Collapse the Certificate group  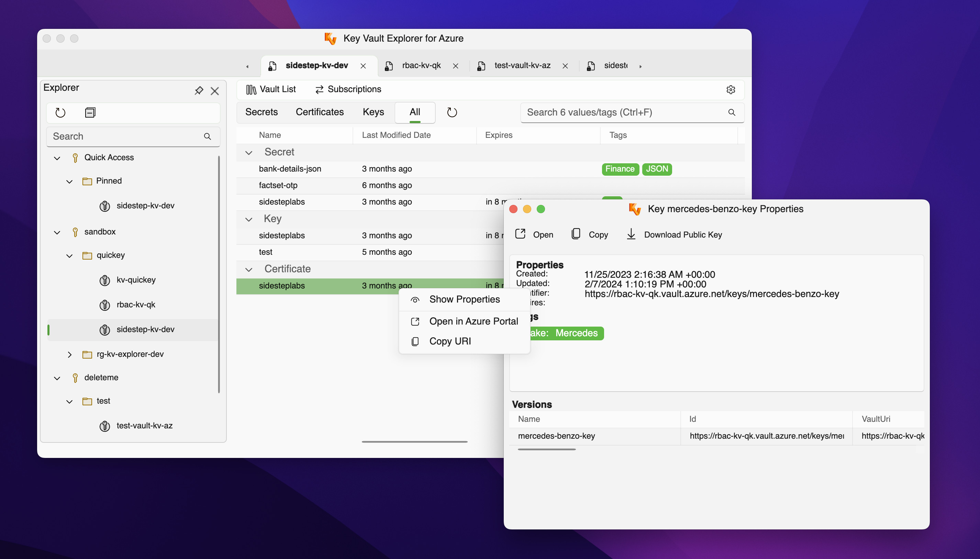coord(249,270)
